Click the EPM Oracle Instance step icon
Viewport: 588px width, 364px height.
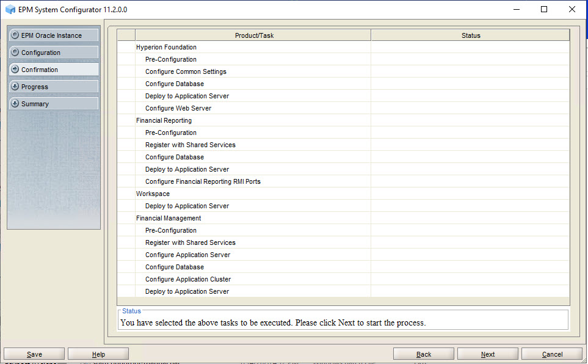(15, 35)
